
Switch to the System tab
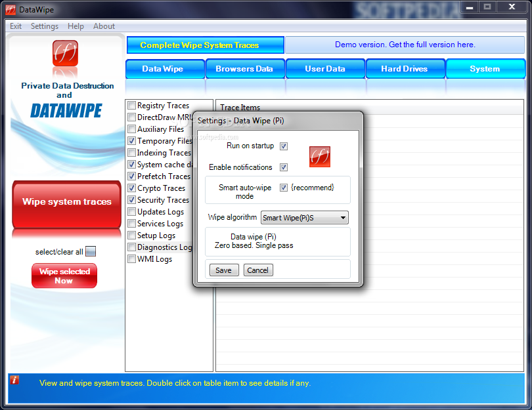[485, 69]
